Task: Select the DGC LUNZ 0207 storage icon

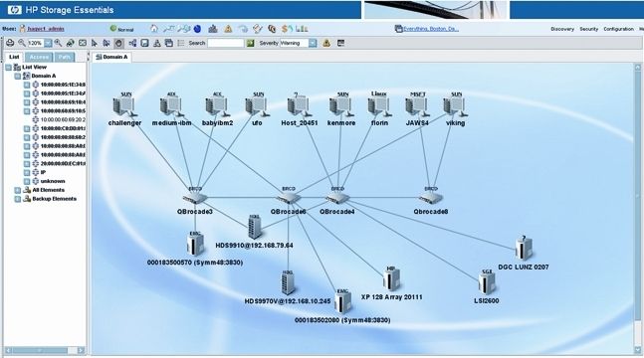Action: (x=524, y=250)
